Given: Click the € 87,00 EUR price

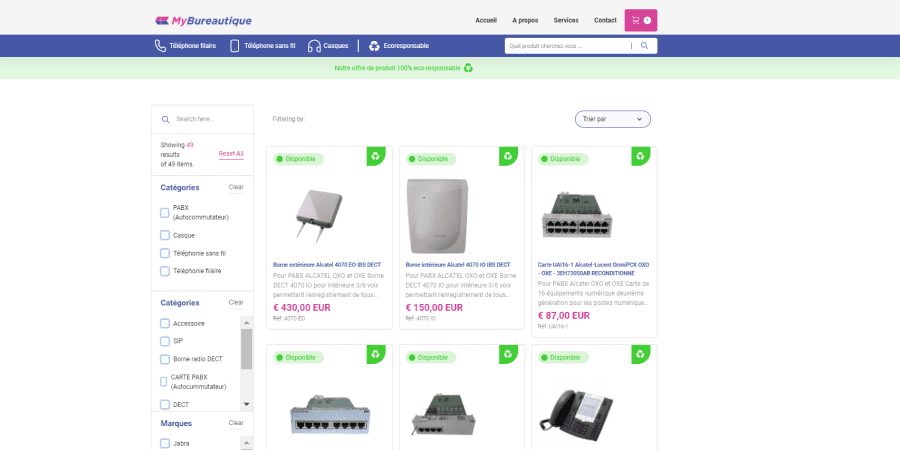Looking at the screenshot, I should click(x=564, y=316).
